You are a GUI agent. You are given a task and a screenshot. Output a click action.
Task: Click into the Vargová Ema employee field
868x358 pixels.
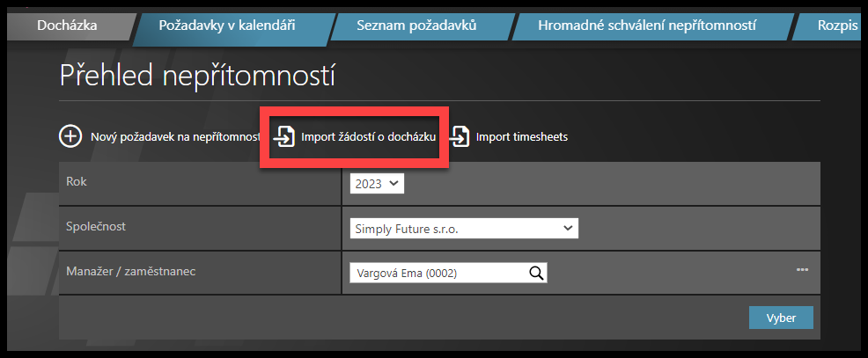pyautogui.click(x=437, y=273)
